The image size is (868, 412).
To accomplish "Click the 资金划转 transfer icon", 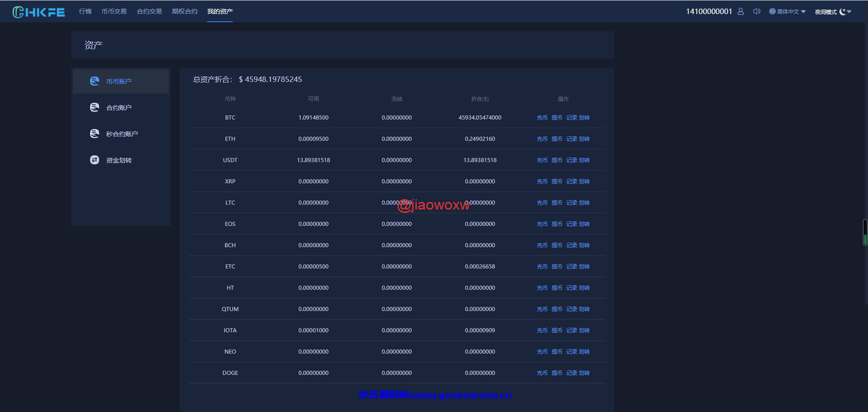I will [x=94, y=160].
